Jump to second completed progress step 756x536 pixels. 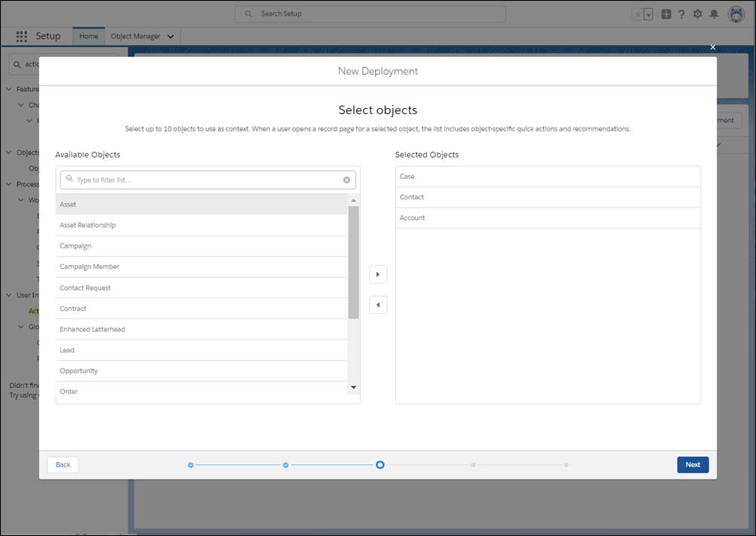(x=286, y=465)
